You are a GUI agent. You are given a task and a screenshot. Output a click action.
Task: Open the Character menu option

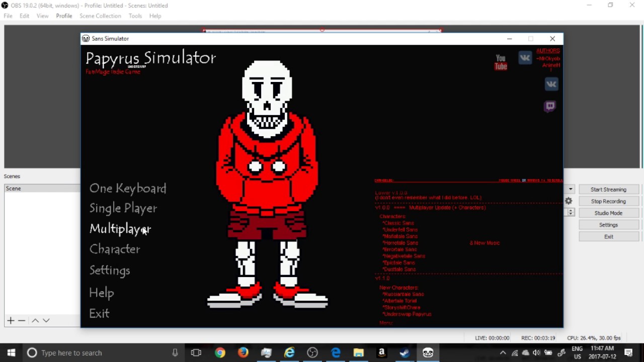(x=115, y=249)
